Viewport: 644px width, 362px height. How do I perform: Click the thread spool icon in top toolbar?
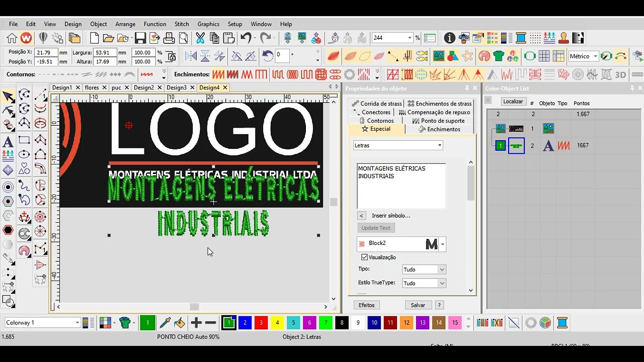pyautogui.click(x=521, y=38)
